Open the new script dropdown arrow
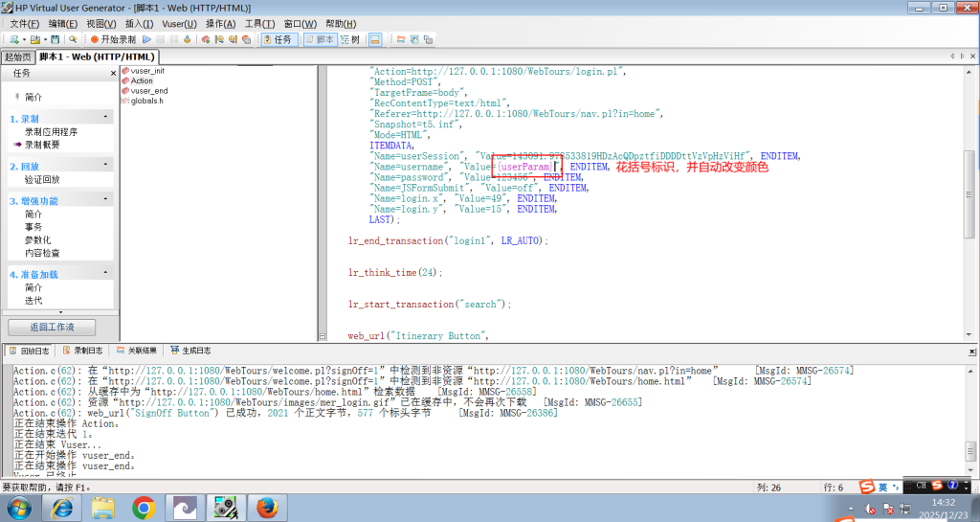 (22, 40)
